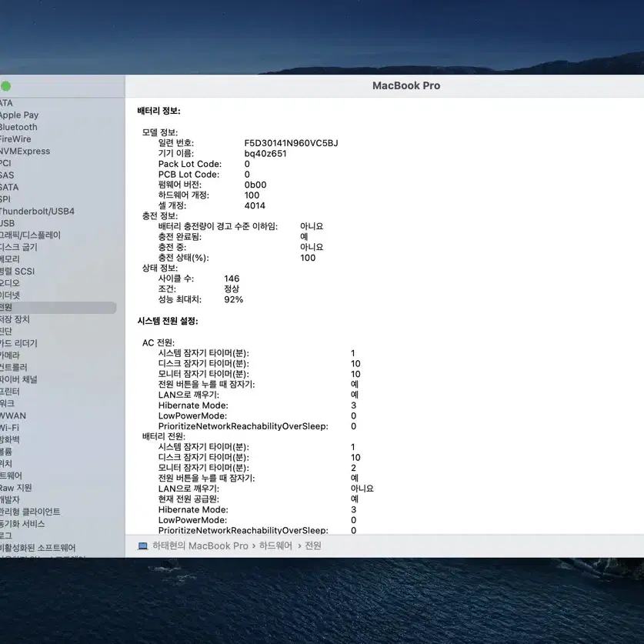Click the 충전 완료됨 label

[180, 237]
